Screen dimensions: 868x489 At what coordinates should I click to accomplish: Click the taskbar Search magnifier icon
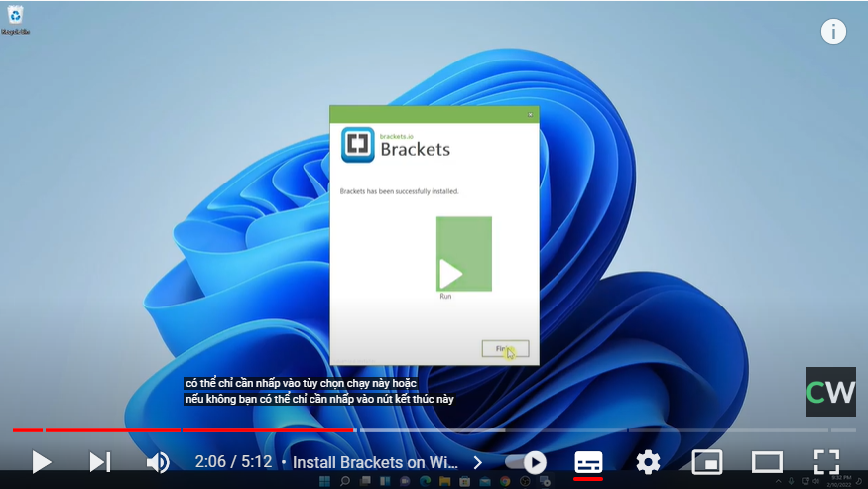tap(345, 481)
